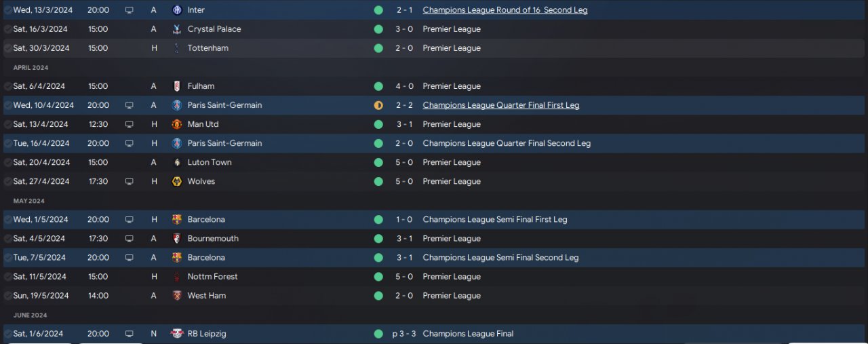
Task: Click the TV icon on Wolves fixture
Action: click(x=130, y=181)
